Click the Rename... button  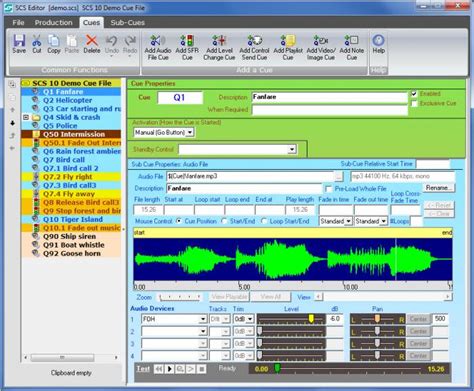pos(439,188)
